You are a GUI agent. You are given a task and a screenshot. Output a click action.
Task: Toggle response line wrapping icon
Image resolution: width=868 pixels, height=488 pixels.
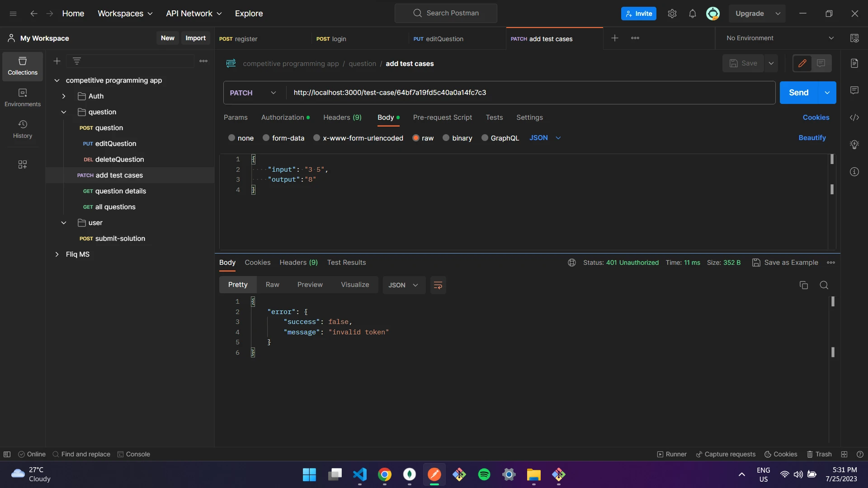[438, 285]
